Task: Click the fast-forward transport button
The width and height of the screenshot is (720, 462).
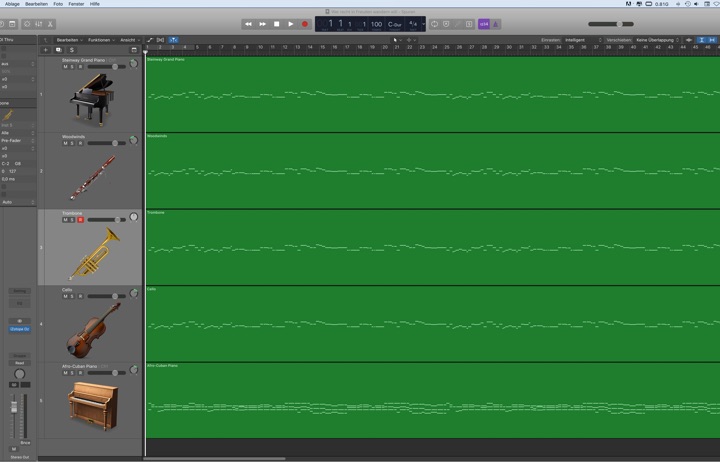Action: pyautogui.click(x=262, y=24)
